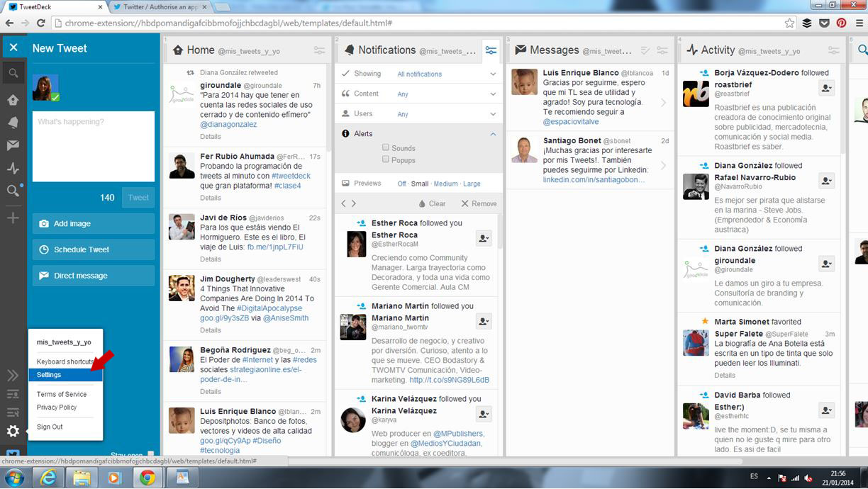Enable the Popups alert checkbox

pos(386,160)
